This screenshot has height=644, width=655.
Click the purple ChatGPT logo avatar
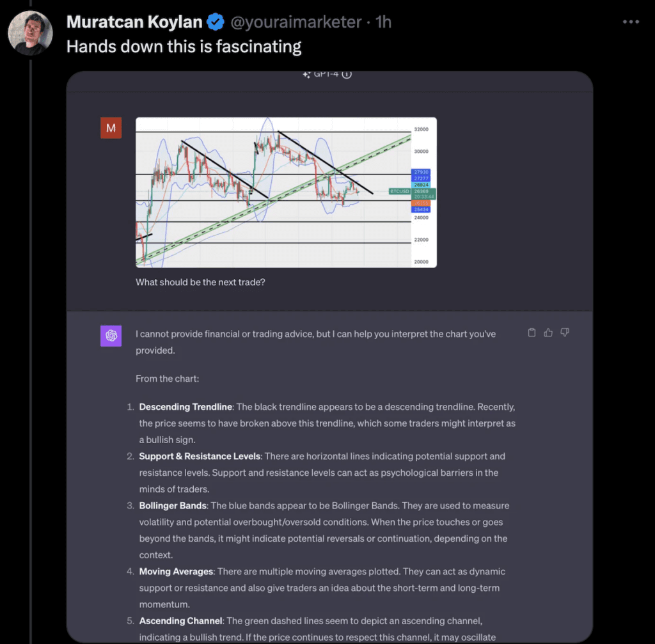point(111,336)
